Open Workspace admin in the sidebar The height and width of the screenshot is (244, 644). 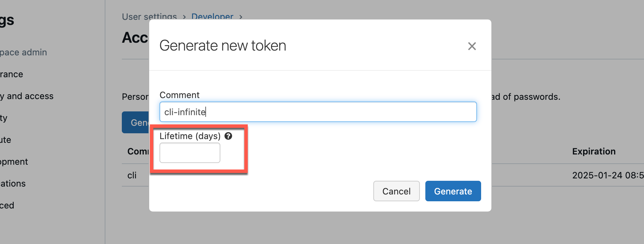click(x=23, y=52)
